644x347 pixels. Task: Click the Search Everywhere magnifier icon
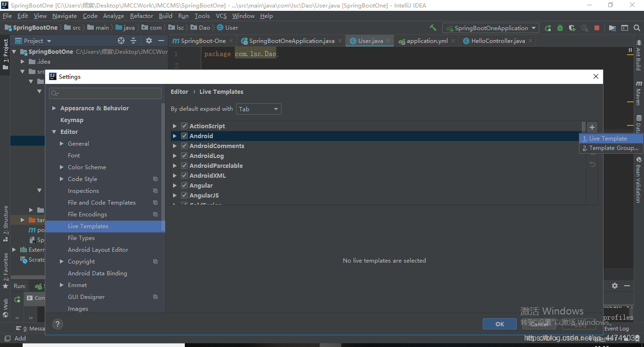pos(637,28)
